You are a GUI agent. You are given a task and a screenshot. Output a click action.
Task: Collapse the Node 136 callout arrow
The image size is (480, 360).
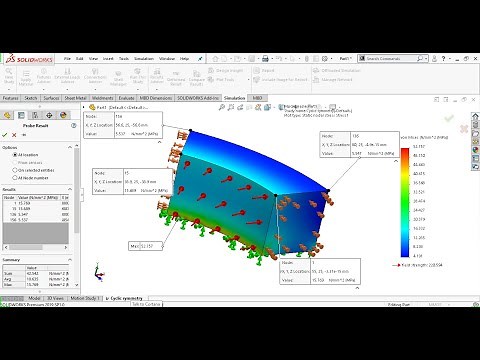396,161
